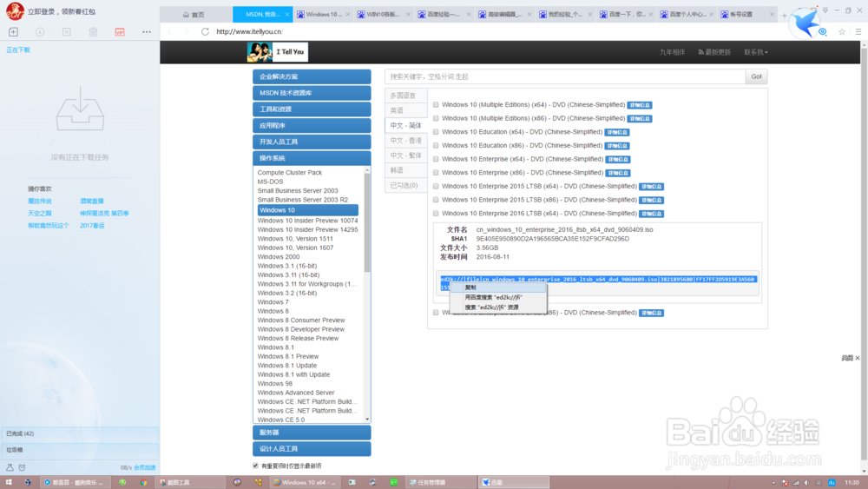Click the alarm clock icon at bottom left
868x489 pixels.
23,467
